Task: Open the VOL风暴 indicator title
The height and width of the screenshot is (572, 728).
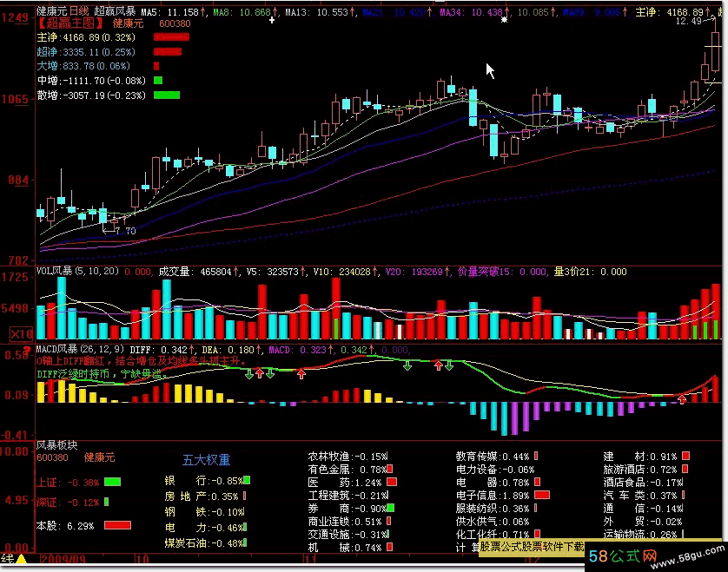Action: click(54, 271)
